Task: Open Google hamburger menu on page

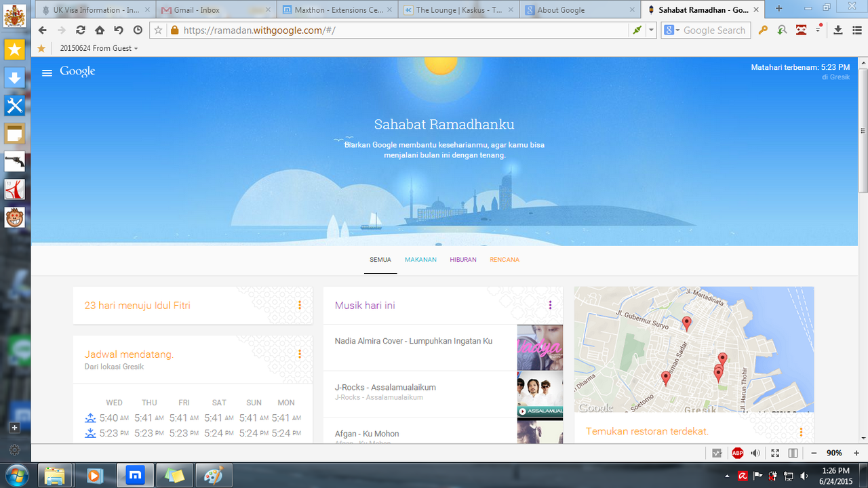Action: pos(47,73)
